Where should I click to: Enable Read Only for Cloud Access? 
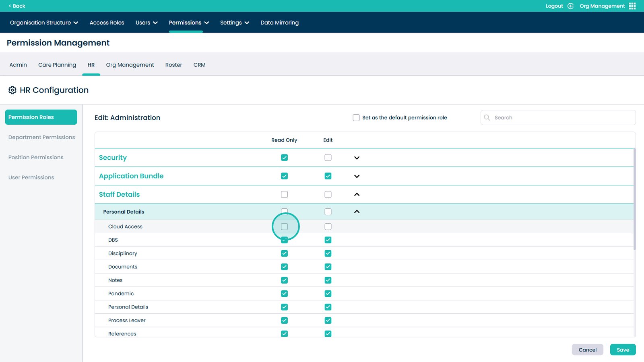[285, 227]
